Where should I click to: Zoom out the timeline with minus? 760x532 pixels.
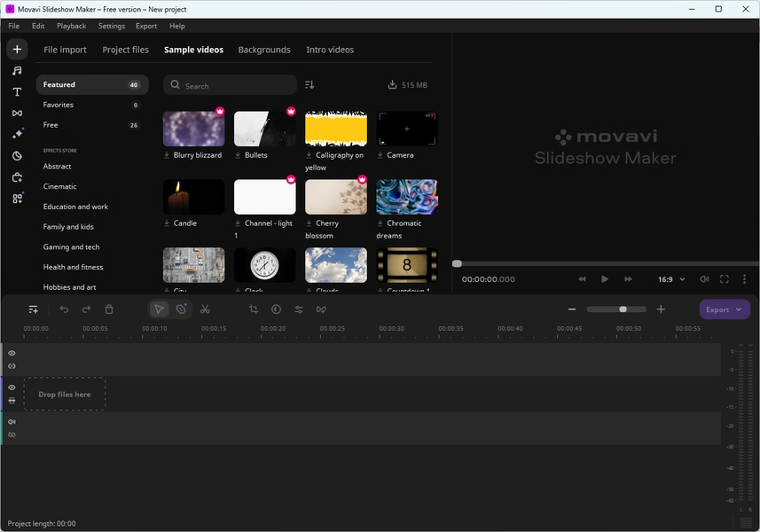[x=572, y=309]
